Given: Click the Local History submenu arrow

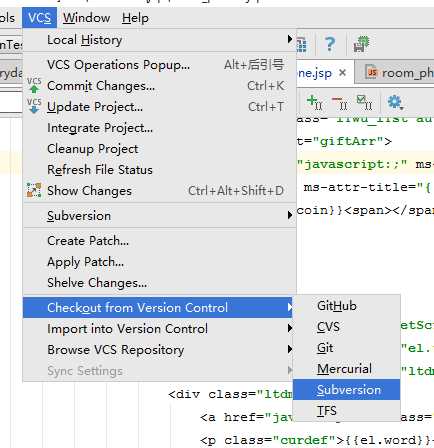Looking at the screenshot, I should click(289, 40).
